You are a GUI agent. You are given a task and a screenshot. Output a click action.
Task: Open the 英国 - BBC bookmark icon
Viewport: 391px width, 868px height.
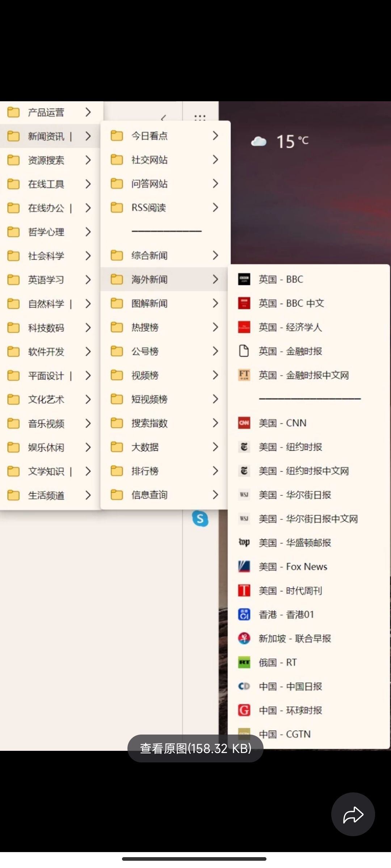click(244, 279)
